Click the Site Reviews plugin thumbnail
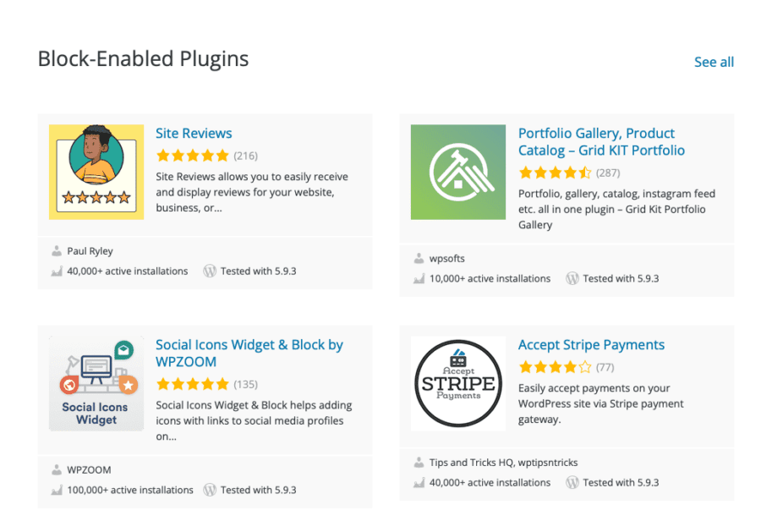 (x=96, y=171)
